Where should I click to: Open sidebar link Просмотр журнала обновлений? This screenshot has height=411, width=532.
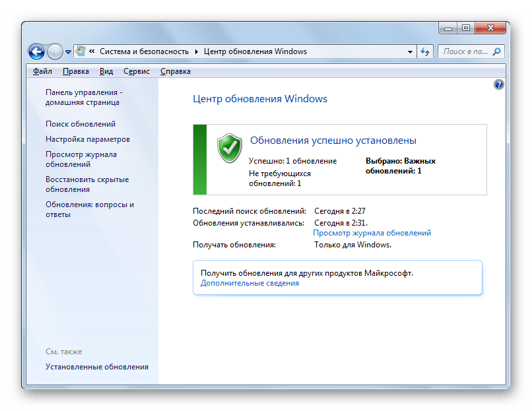(81, 160)
